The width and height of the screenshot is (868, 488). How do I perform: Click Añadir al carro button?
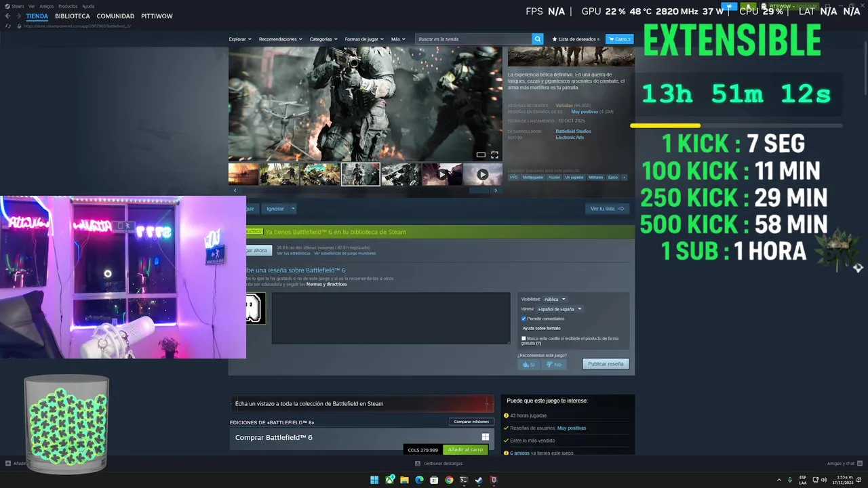click(x=465, y=449)
